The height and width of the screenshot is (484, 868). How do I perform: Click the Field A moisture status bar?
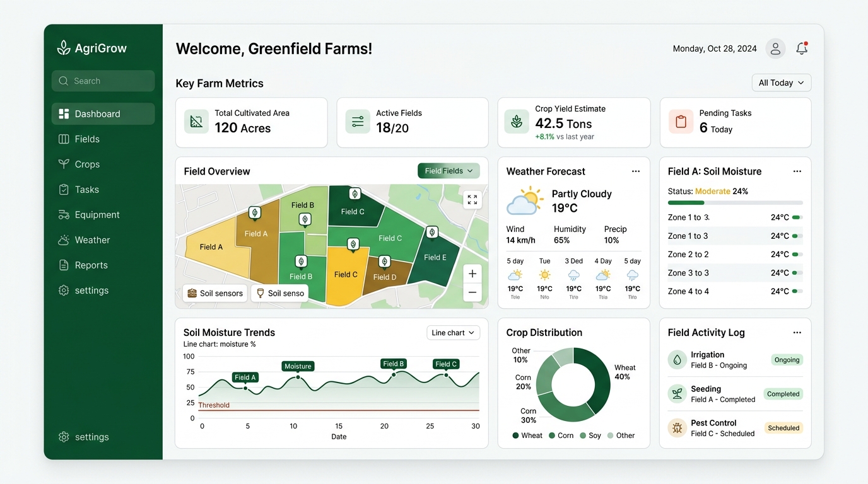(x=736, y=203)
